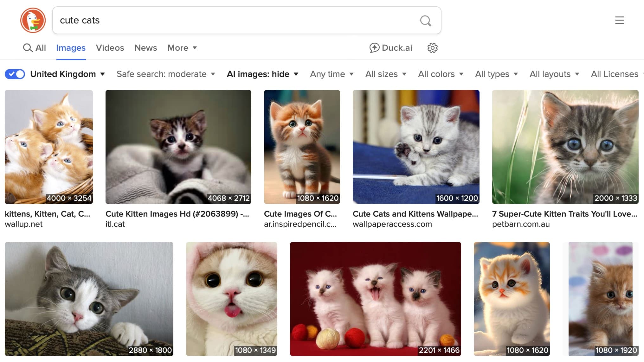Open three white kittens on red thumbnail

(375, 299)
